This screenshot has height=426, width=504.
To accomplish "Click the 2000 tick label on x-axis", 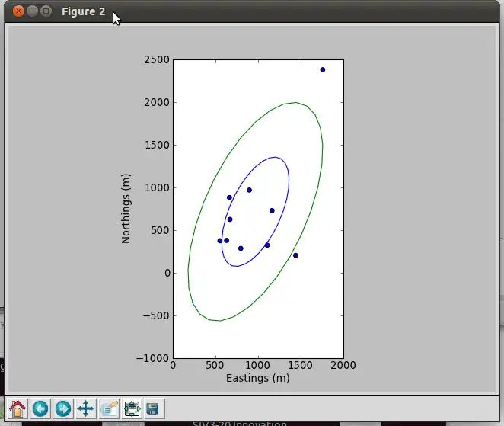I will click(343, 365).
